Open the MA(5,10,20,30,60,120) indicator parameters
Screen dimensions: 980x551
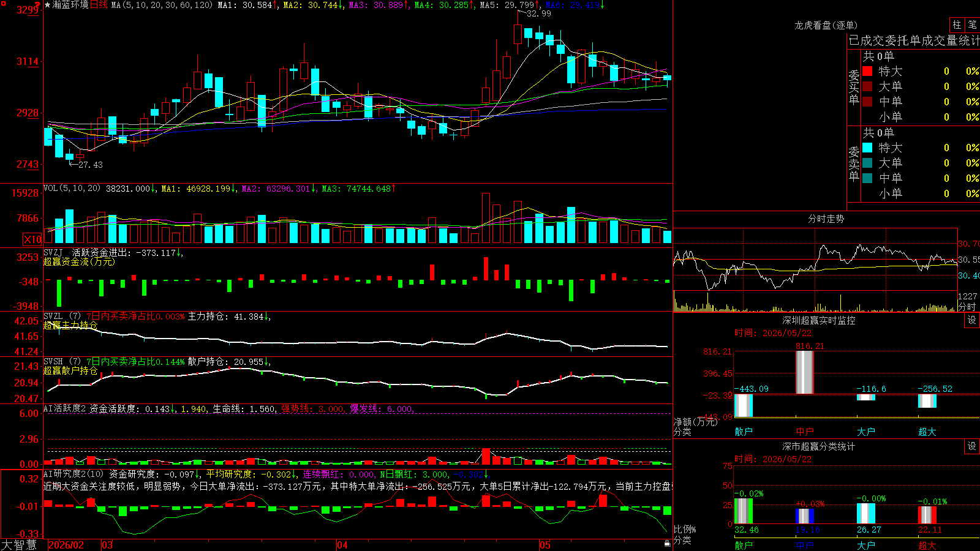pos(162,5)
